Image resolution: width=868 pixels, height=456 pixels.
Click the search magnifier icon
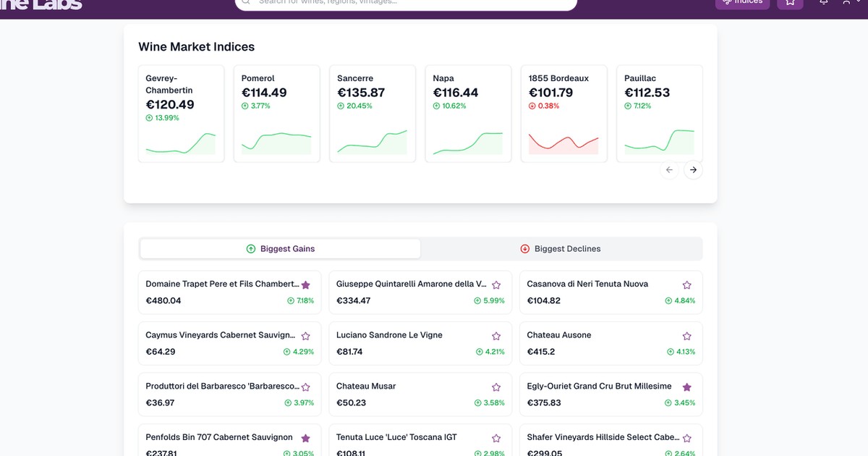coord(246,2)
